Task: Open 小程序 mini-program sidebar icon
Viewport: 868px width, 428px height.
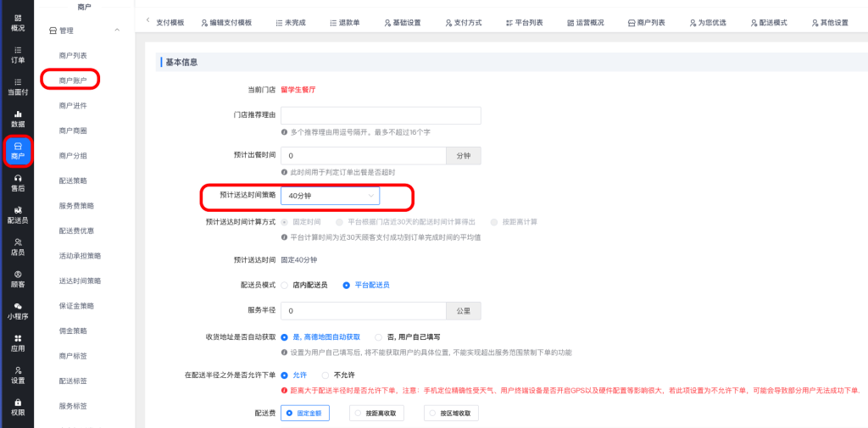Action: [18, 310]
